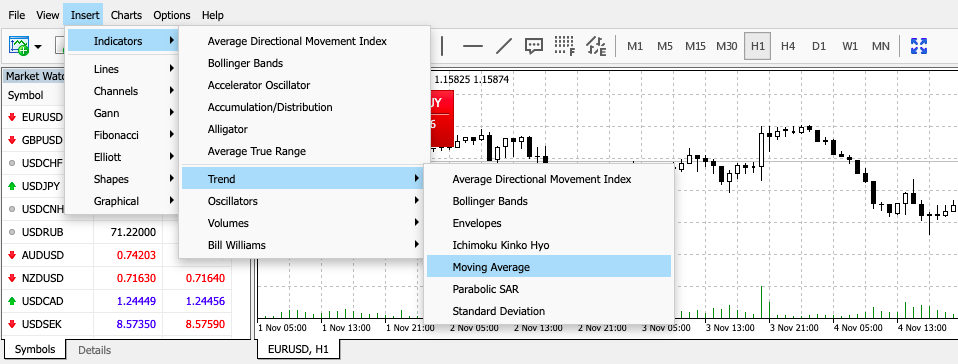Click the USDSEK ask price 8.57590
The width and height of the screenshot is (958, 364).
pyautogui.click(x=204, y=325)
